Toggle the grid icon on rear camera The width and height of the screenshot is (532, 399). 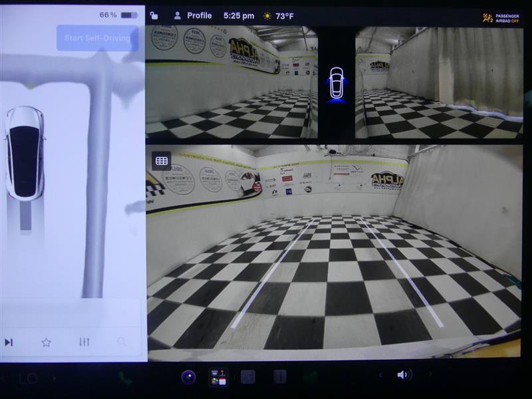tap(162, 161)
